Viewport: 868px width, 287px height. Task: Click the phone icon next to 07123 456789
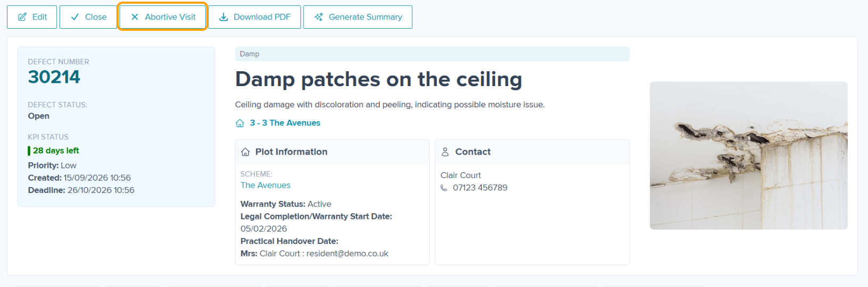444,188
